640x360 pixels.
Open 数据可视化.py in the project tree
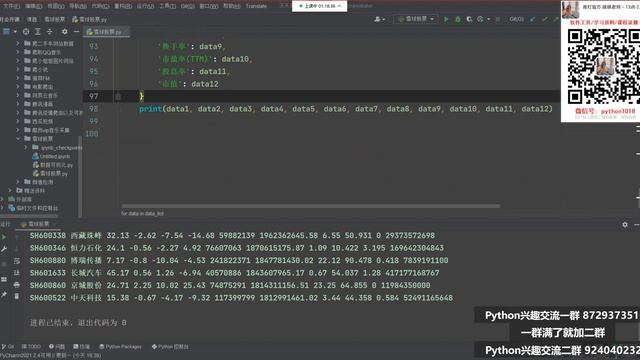53,165
